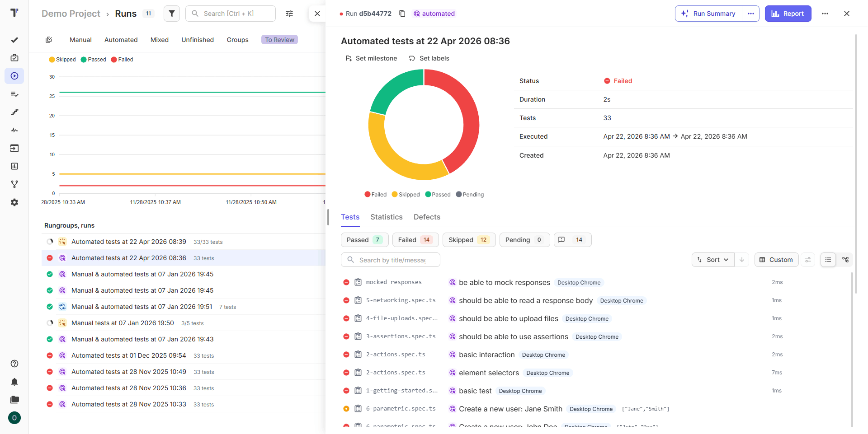
Task: Open the Demo Project breadcrumb link
Action: (x=71, y=14)
